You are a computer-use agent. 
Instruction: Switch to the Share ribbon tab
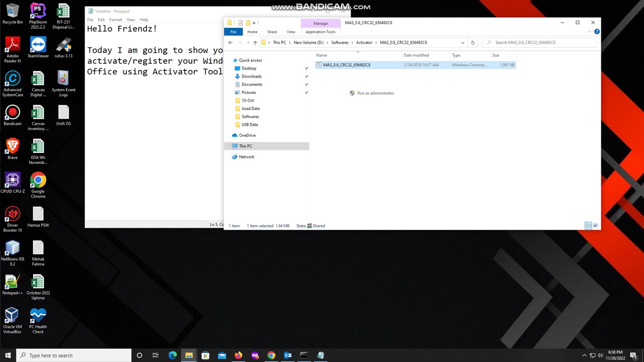point(272,32)
